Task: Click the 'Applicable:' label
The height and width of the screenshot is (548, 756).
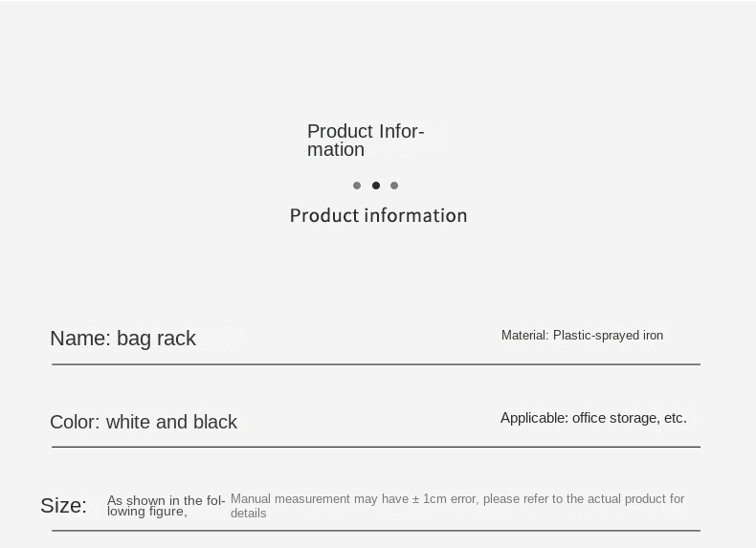Action: (534, 418)
